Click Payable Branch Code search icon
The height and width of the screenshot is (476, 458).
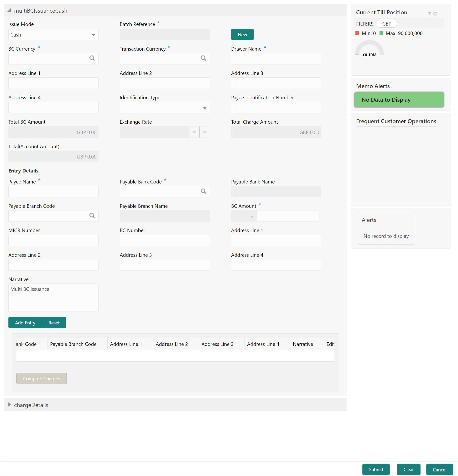(92, 216)
